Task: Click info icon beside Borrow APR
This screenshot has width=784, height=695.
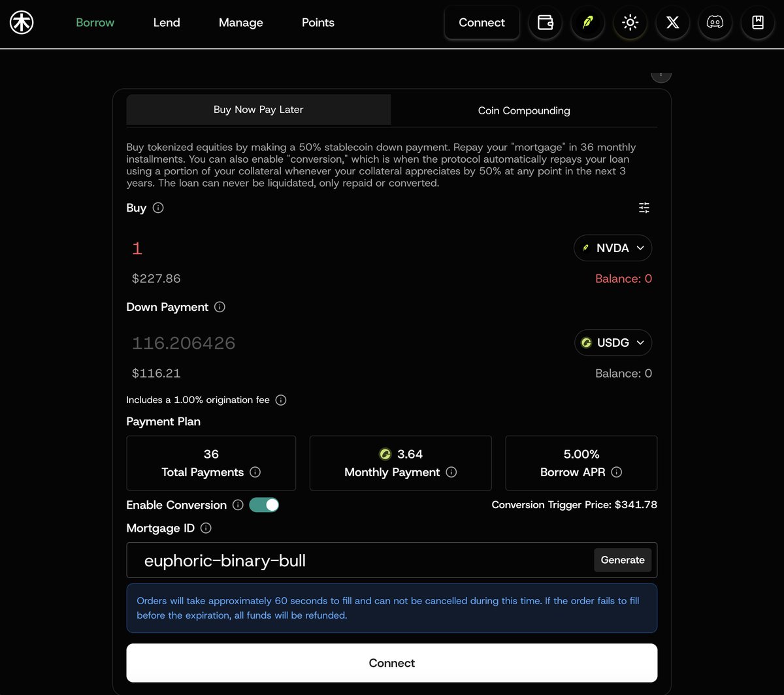Action: pyautogui.click(x=617, y=472)
